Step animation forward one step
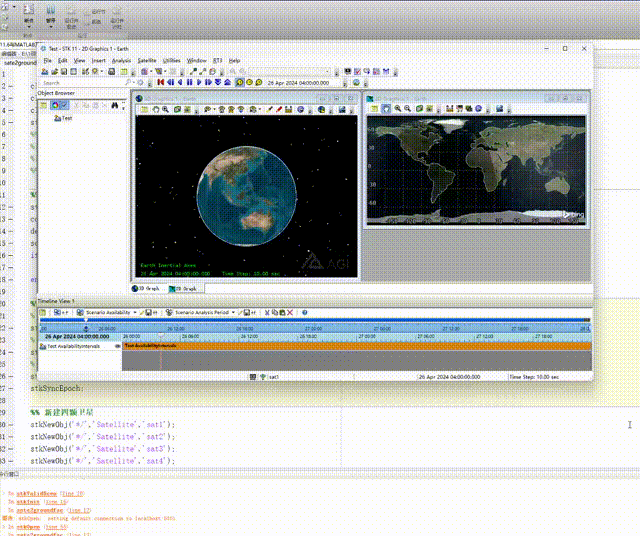 pyautogui.click(x=209, y=82)
